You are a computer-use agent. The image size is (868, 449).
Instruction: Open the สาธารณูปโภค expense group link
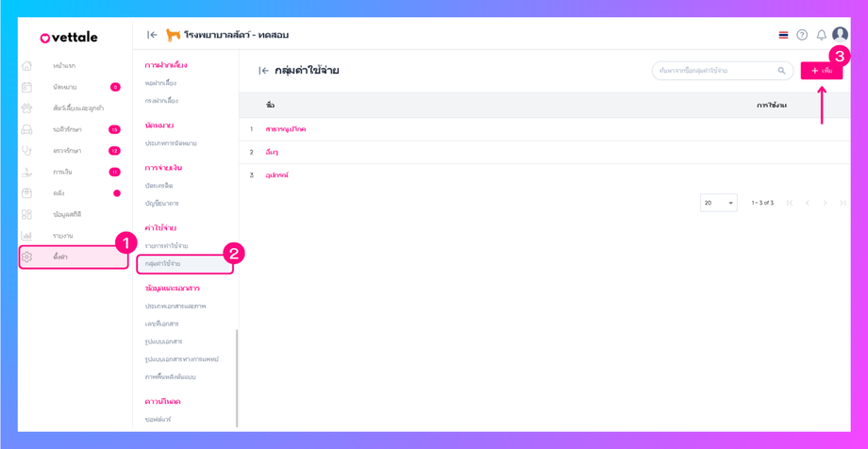pyautogui.click(x=285, y=129)
